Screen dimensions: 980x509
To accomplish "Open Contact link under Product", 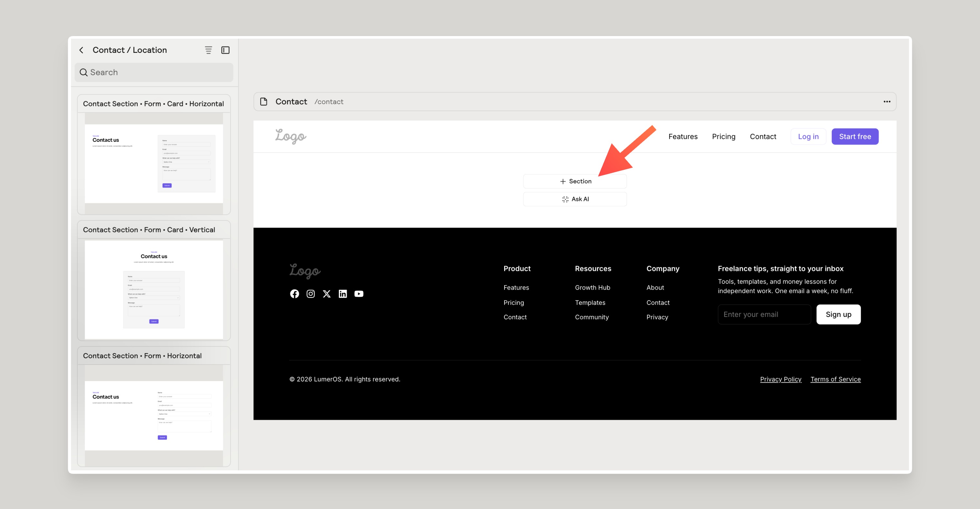I will coord(515,317).
